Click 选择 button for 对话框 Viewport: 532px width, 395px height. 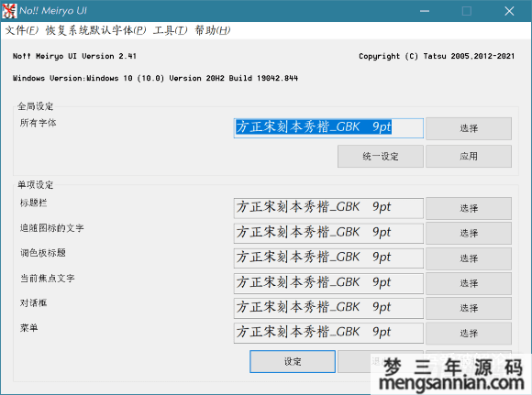(x=469, y=308)
